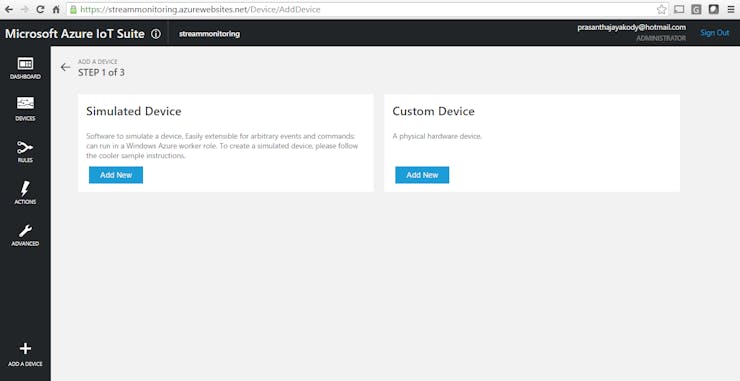
Task: Open the browser hamburger menu
Action: 731,9
